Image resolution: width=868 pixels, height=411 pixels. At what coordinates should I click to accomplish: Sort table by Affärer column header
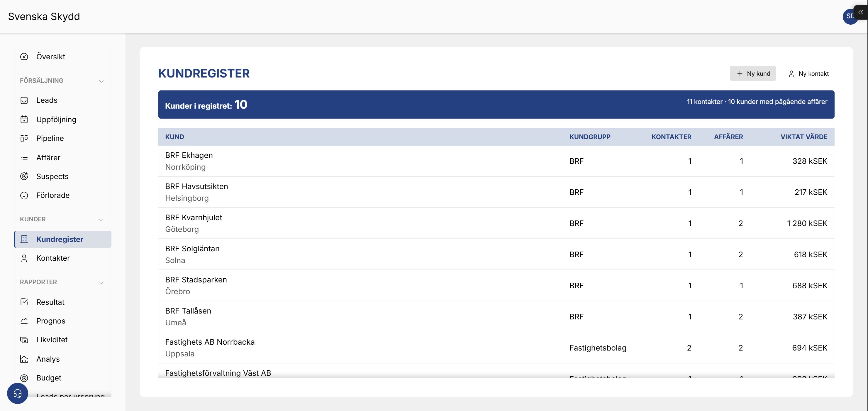pos(728,137)
